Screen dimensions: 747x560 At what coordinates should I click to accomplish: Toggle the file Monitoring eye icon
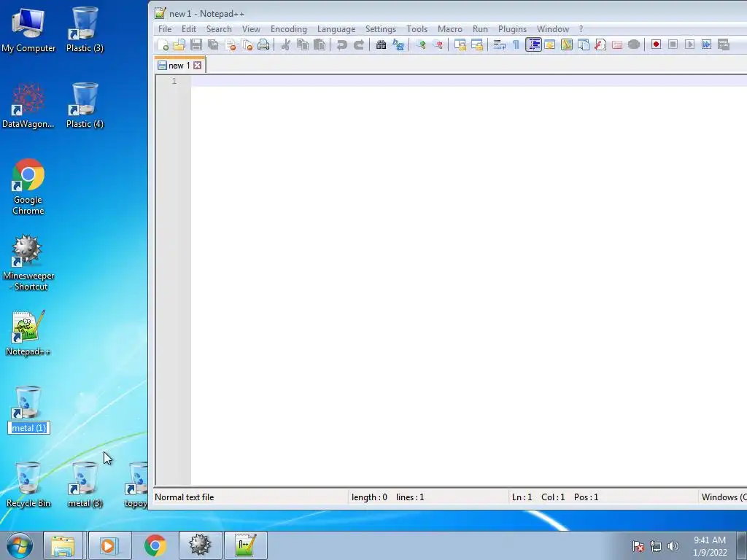tap(634, 44)
